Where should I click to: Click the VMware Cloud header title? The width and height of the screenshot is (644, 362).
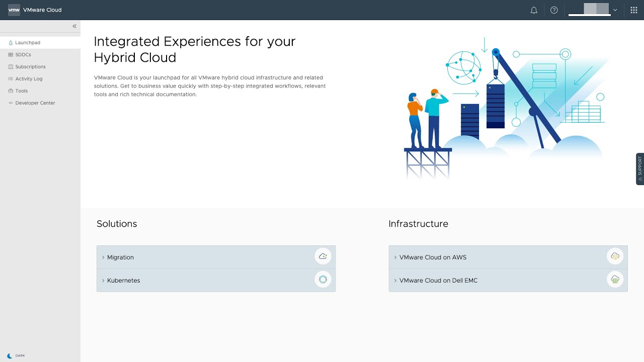pyautogui.click(x=42, y=10)
